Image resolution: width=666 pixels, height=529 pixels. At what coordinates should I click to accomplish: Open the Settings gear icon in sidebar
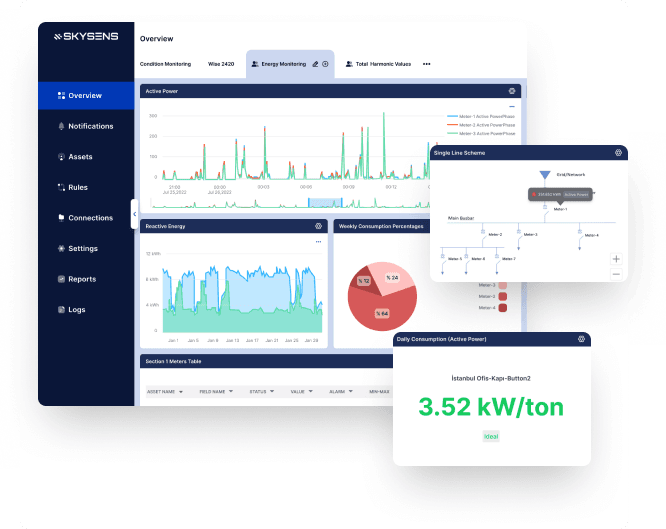click(x=61, y=248)
